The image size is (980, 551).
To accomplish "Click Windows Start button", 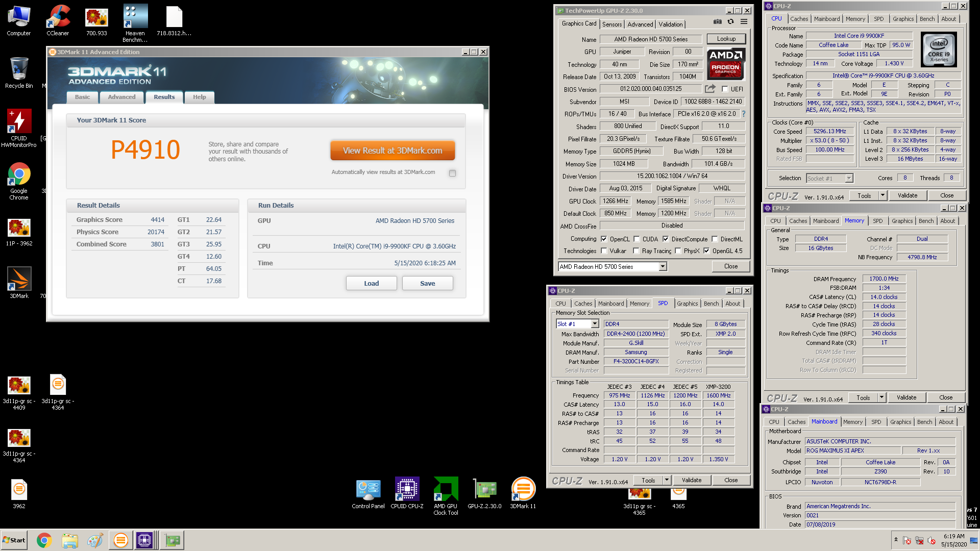I will click(14, 540).
